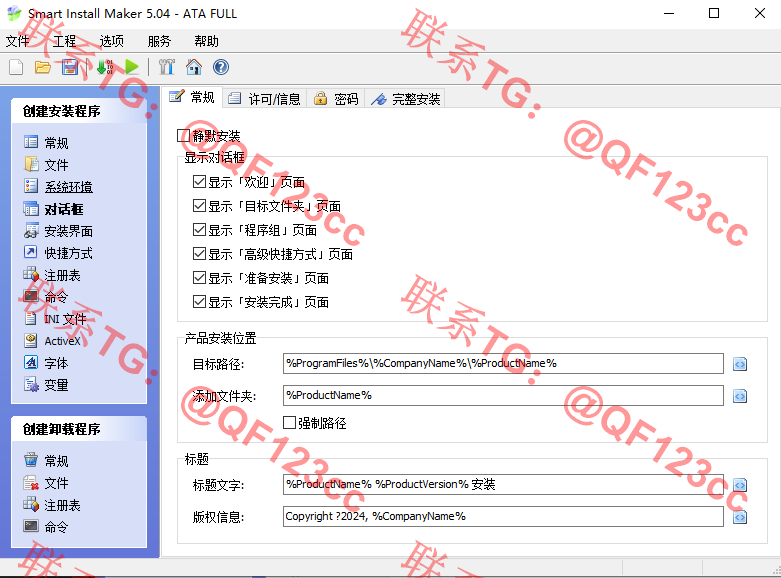Open 命令 under 创建卸载程序
Viewport: 781px width, 578px height.
pyautogui.click(x=46, y=527)
